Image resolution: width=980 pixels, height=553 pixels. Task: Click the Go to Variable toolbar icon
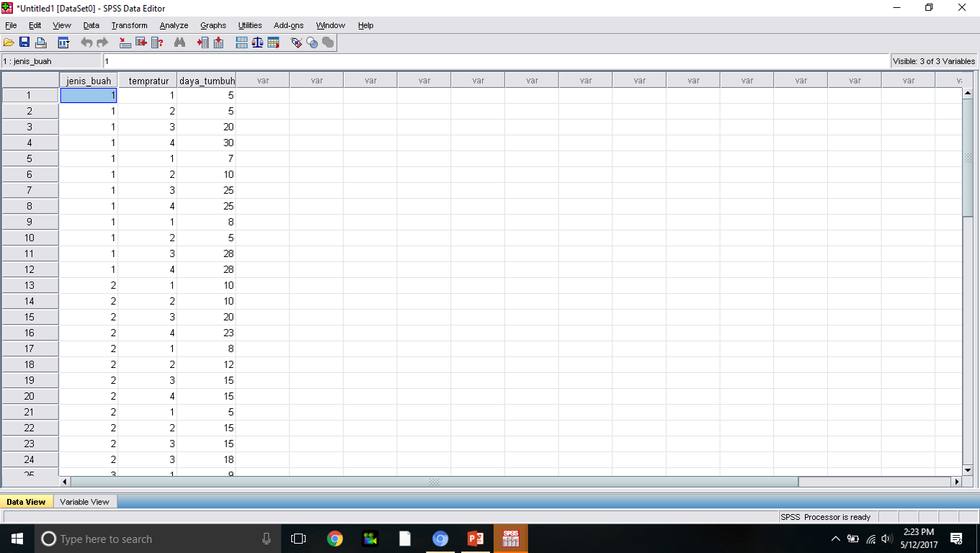pyautogui.click(x=141, y=43)
